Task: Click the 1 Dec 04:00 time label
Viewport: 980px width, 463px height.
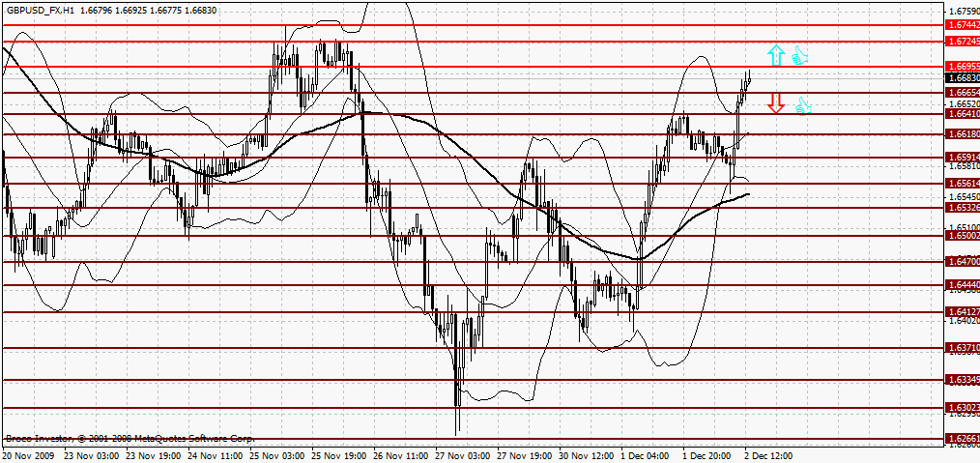Action: [645, 456]
